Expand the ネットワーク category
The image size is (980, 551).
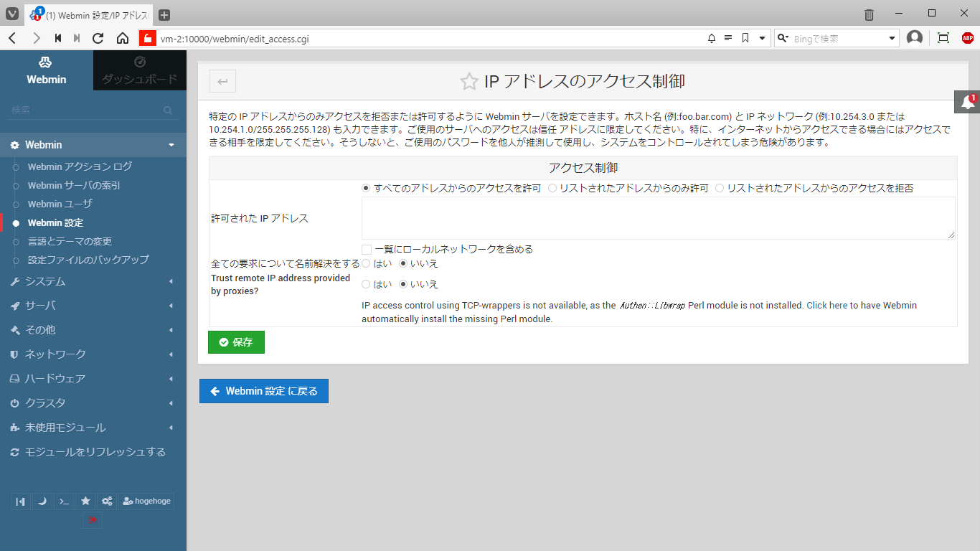coord(93,354)
